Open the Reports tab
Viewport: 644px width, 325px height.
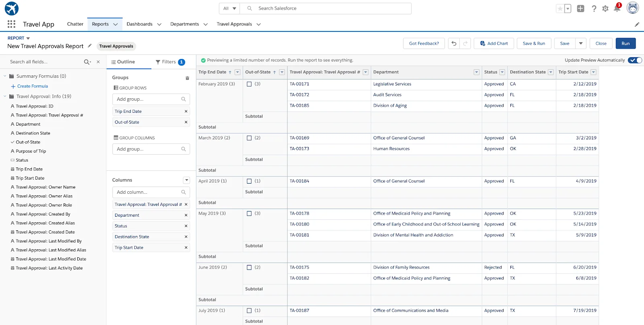(x=100, y=24)
